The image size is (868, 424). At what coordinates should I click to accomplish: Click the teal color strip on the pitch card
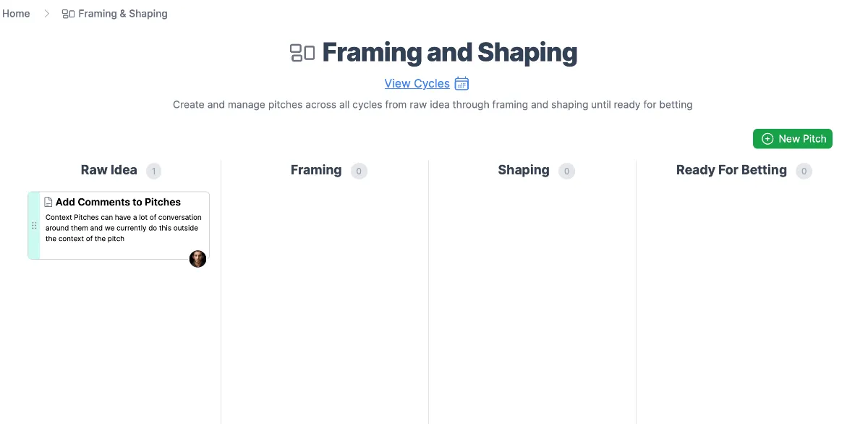pos(34,225)
